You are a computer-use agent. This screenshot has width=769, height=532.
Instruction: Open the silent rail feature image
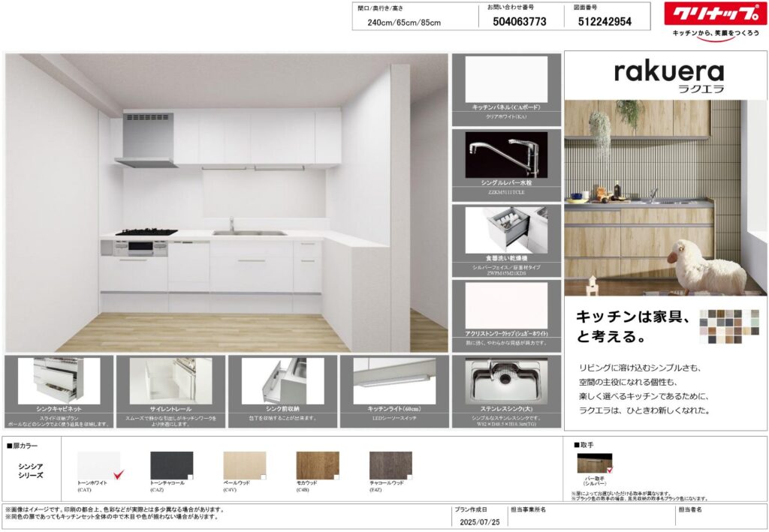pyautogui.click(x=170, y=380)
